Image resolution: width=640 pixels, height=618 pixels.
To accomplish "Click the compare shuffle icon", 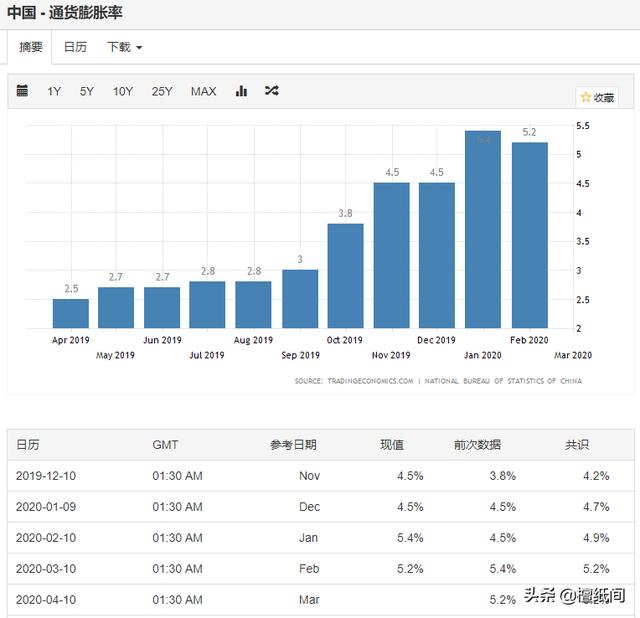I will (272, 91).
